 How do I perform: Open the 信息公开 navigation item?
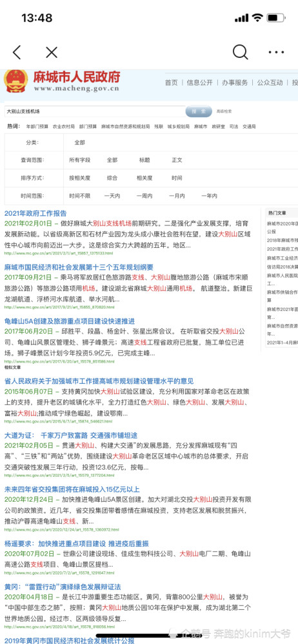click(199, 82)
